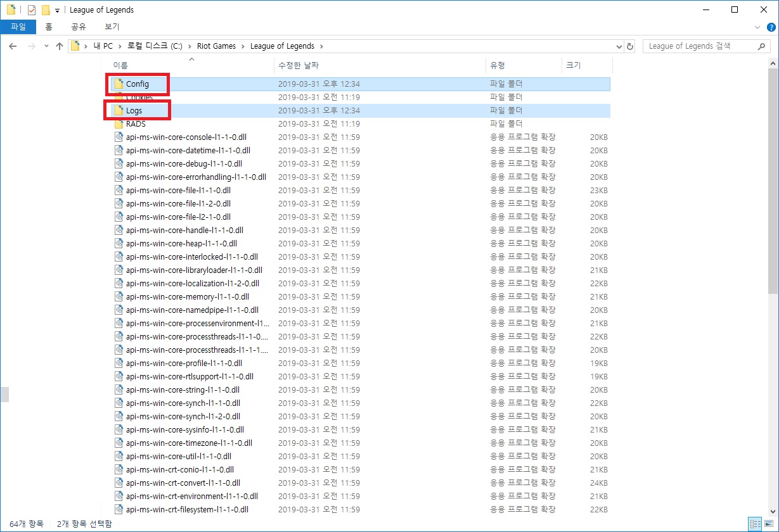The image size is (779, 532).
Task: Click the api-ms-win-core-datetime-l1-1-0.dll file icon
Action: pyautogui.click(x=119, y=151)
